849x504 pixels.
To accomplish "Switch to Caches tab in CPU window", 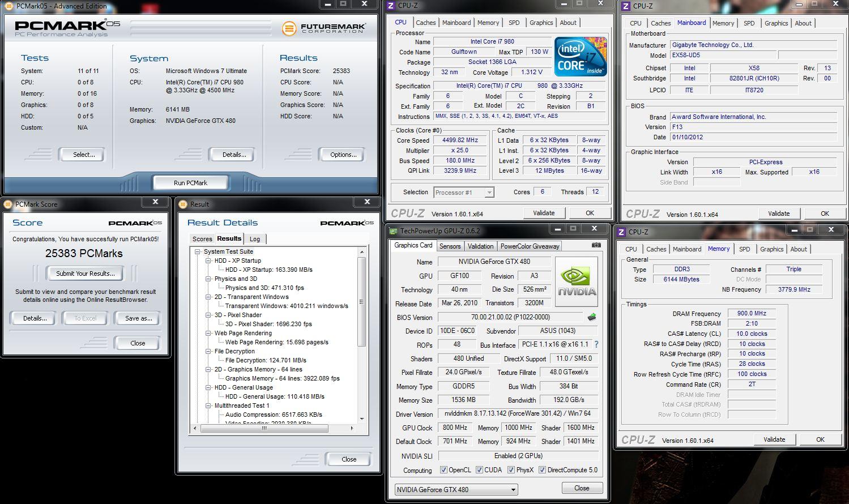I will (x=425, y=23).
